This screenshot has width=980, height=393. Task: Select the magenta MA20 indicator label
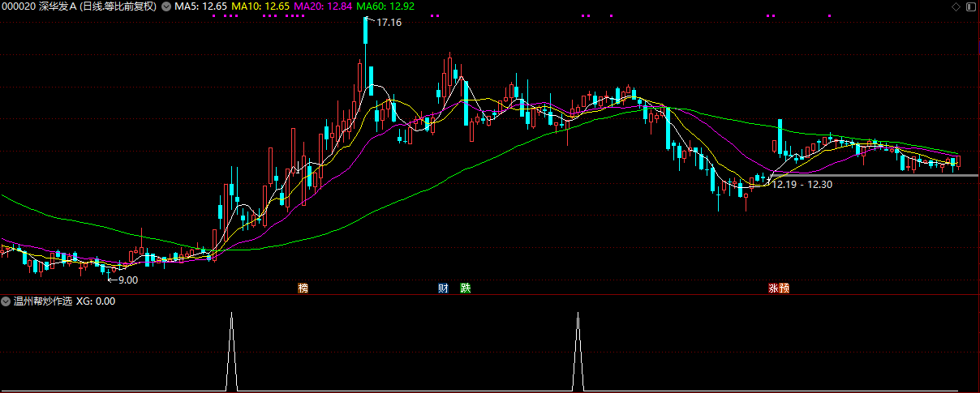click(x=321, y=6)
